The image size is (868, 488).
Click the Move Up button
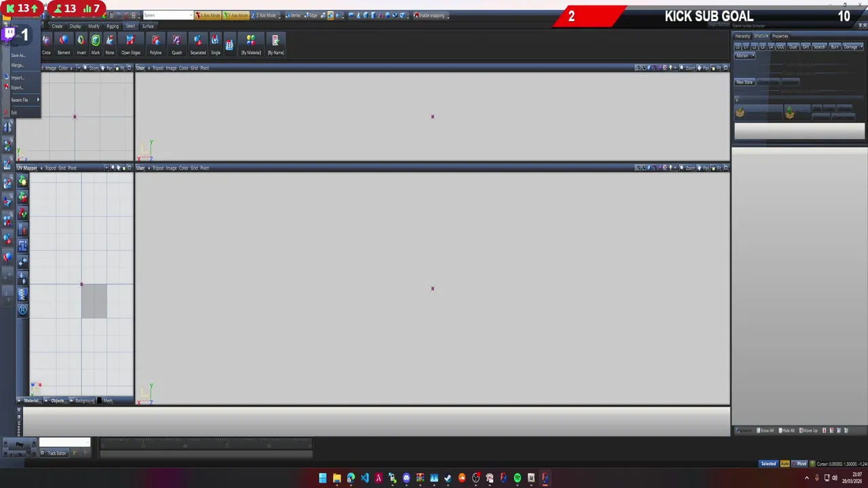(808, 430)
